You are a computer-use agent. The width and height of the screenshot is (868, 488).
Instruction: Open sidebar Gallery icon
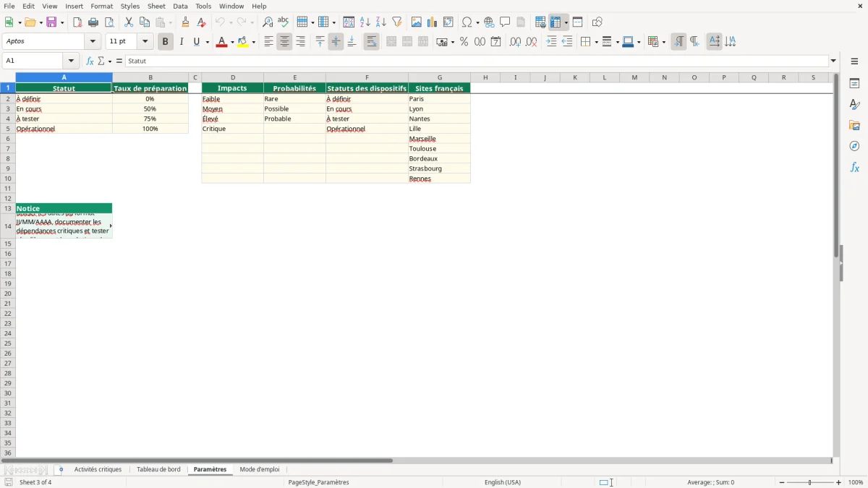[854, 125]
